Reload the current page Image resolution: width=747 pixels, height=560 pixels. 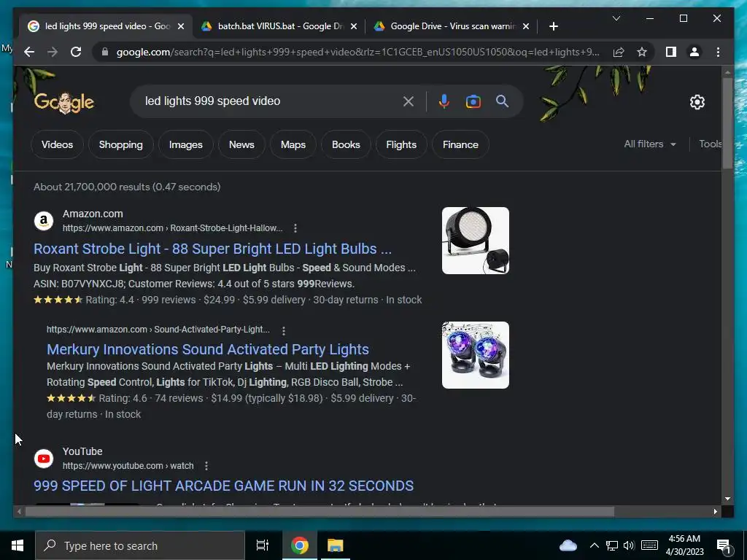[x=76, y=52]
